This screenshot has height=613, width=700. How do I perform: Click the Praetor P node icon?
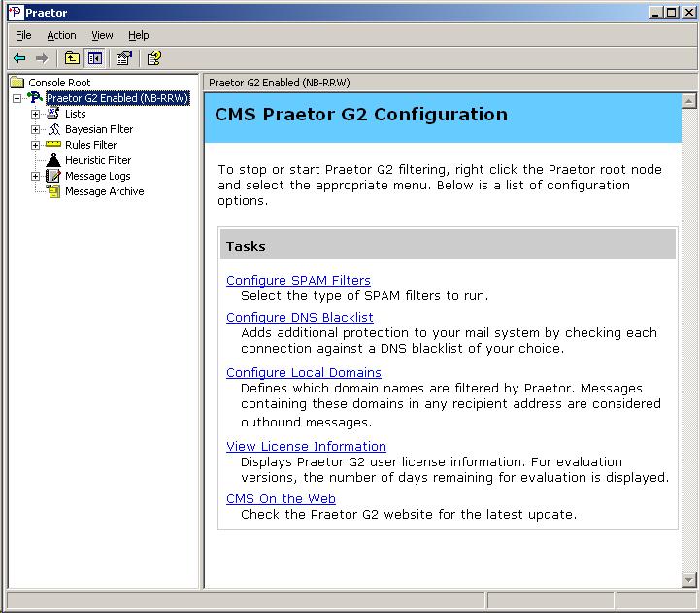35,97
